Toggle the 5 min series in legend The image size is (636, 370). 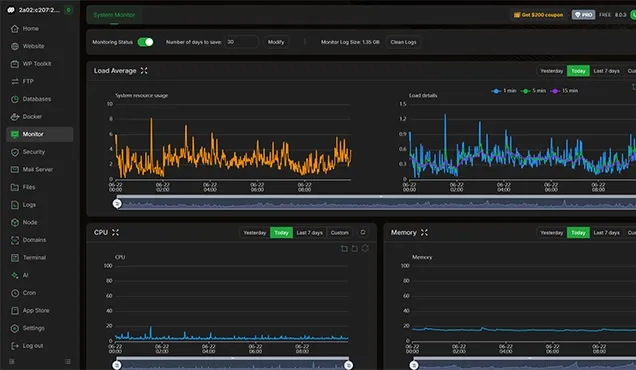tap(533, 91)
